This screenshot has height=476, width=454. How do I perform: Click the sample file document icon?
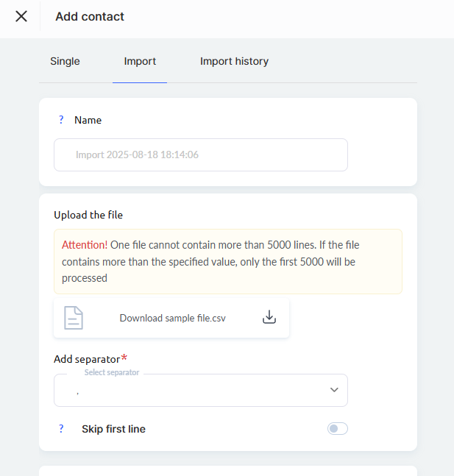click(x=74, y=318)
